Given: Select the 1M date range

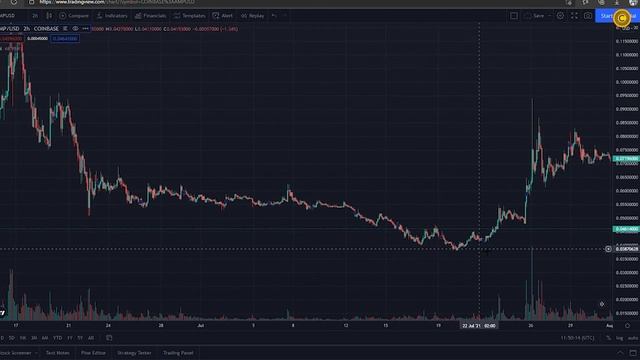Looking at the screenshot, I should point(23,338).
